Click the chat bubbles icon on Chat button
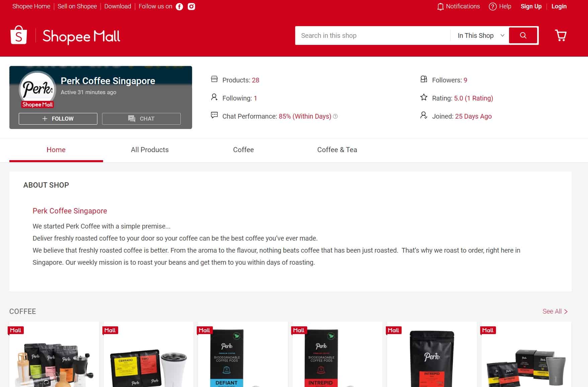 point(132,119)
